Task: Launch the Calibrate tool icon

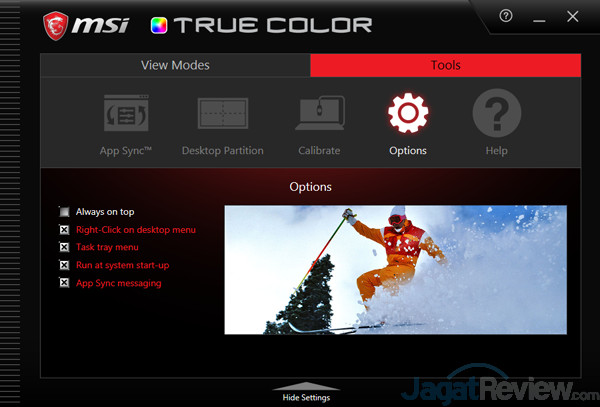Action: coord(320,113)
